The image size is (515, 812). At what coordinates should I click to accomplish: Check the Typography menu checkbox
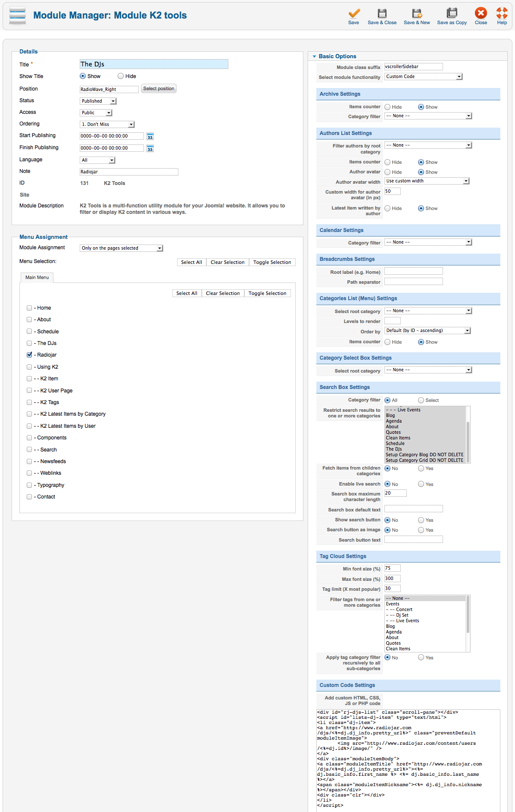[x=29, y=485]
